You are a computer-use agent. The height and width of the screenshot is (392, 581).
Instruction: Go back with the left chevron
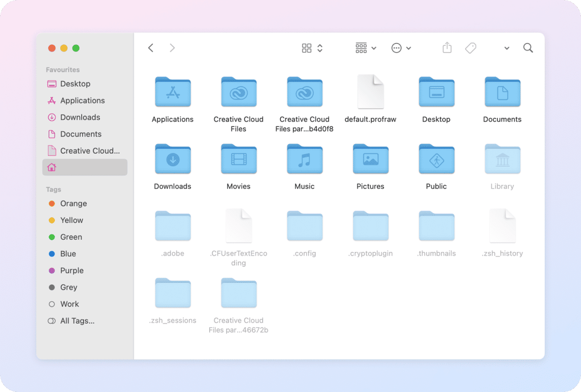pos(151,48)
